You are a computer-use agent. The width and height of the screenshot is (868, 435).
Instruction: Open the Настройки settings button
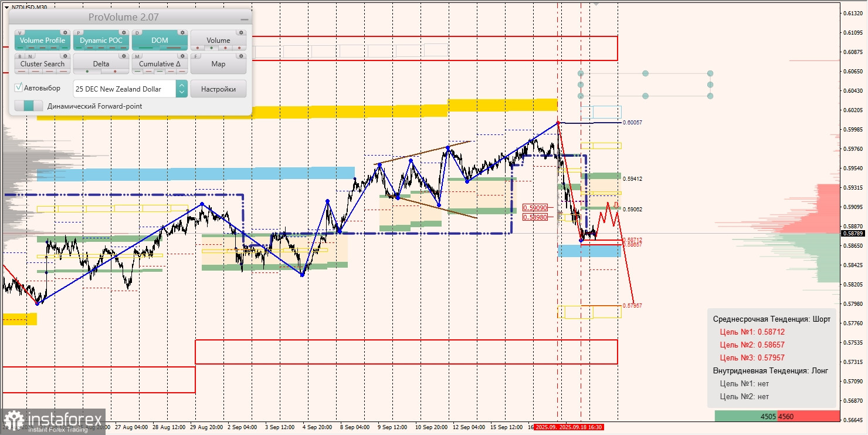click(218, 89)
